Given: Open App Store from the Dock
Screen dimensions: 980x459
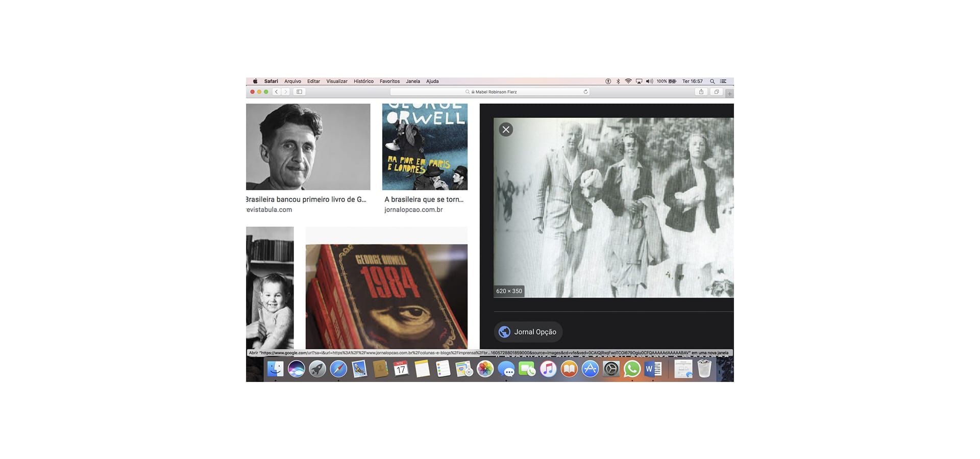Looking at the screenshot, I should click(x=590, y=369).
